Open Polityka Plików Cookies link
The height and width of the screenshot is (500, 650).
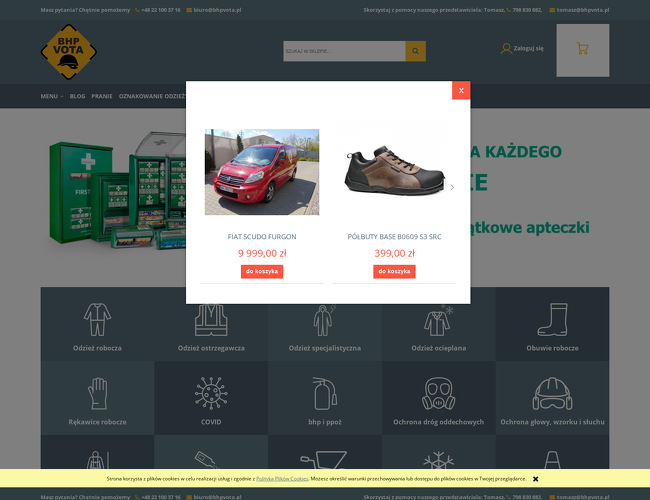(x=282, y=479)
